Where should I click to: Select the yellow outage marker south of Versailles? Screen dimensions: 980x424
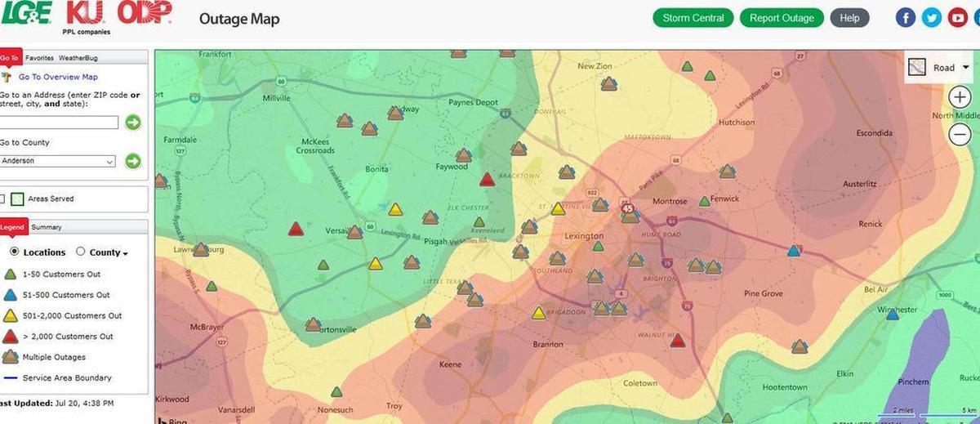pyautogui.click(x=375, y=264)
